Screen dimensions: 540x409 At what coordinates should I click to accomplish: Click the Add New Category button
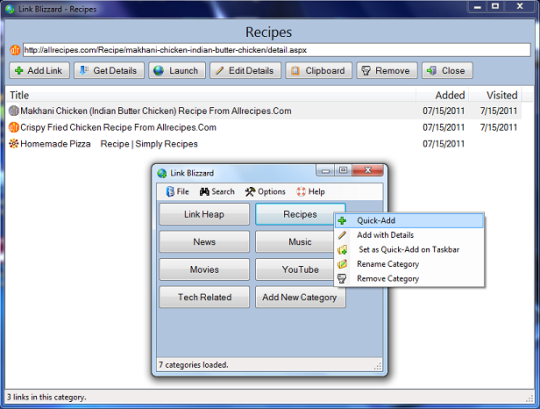pos(300,297)
